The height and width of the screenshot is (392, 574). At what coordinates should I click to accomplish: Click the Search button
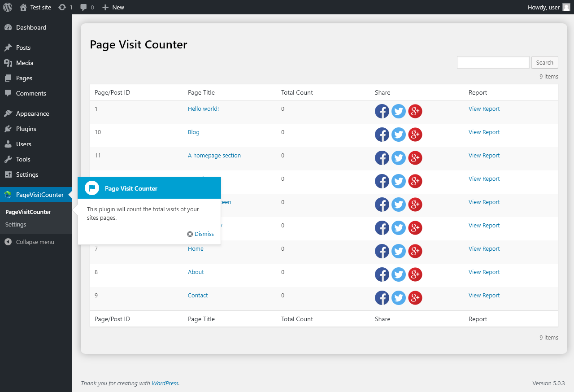[545, 62]
